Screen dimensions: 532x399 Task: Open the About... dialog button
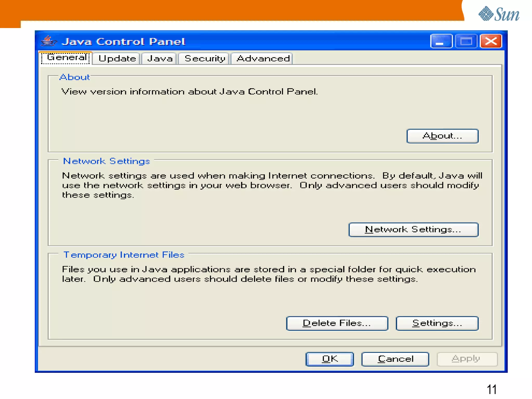click(442, 136)
